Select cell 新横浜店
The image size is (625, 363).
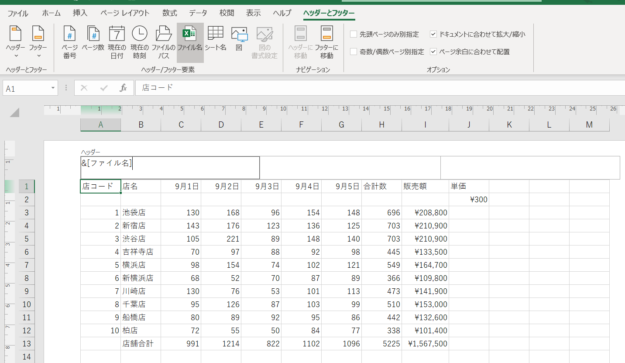(141, 278)
